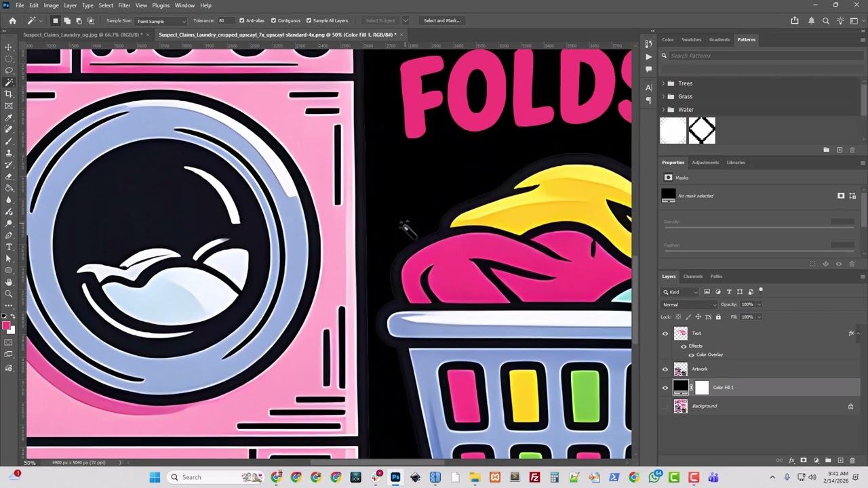Viewport: 868px width, 488px height.
Task: Open the Layer menu
Action: point(71,5)
